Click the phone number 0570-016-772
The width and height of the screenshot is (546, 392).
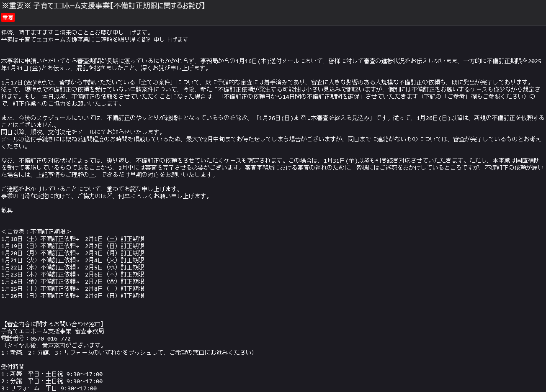point(50,338)
